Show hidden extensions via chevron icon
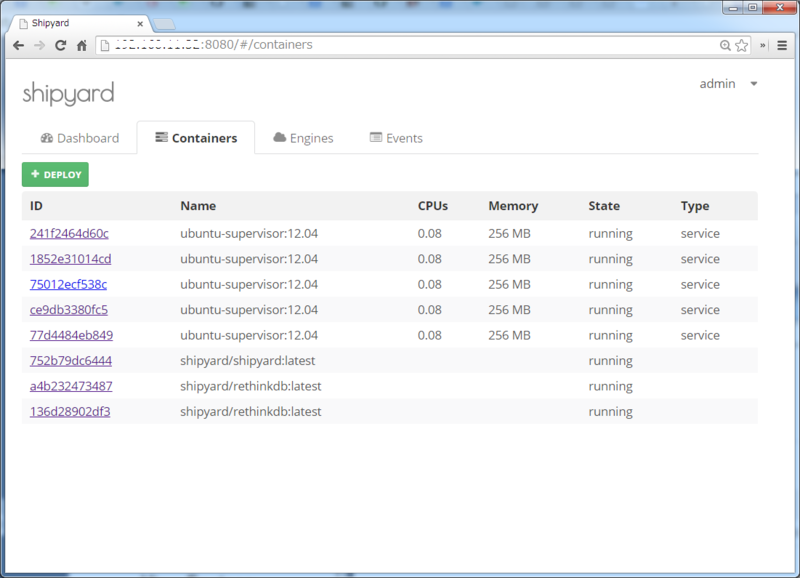 coord(763,45)
